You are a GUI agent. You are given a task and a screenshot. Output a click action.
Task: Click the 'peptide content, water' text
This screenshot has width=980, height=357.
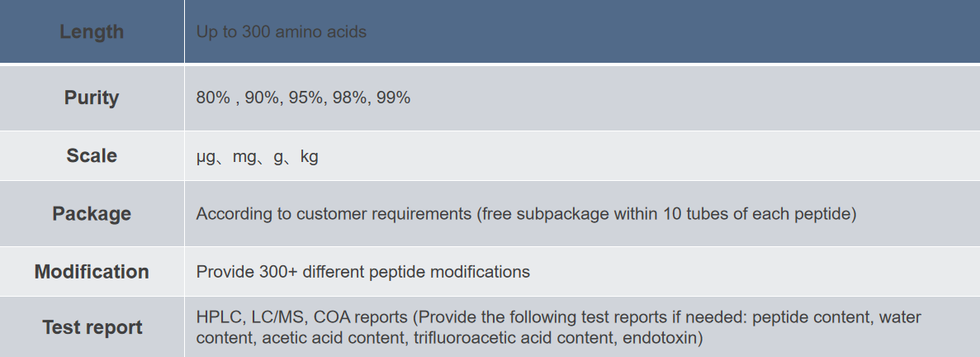click(x=836, y=317)
